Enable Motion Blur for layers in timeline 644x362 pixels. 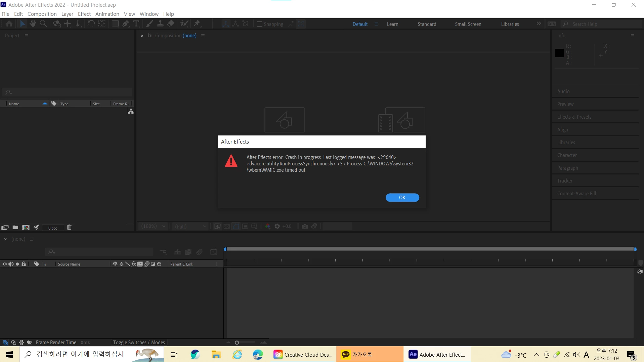200,252
